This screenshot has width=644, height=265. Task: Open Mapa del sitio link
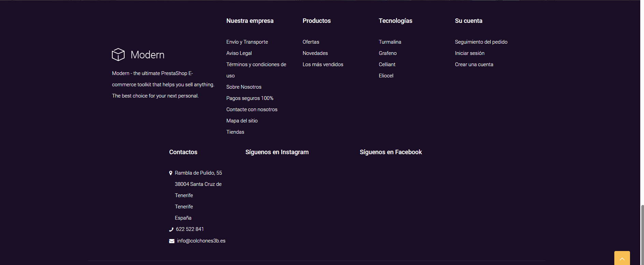[242, 121]
